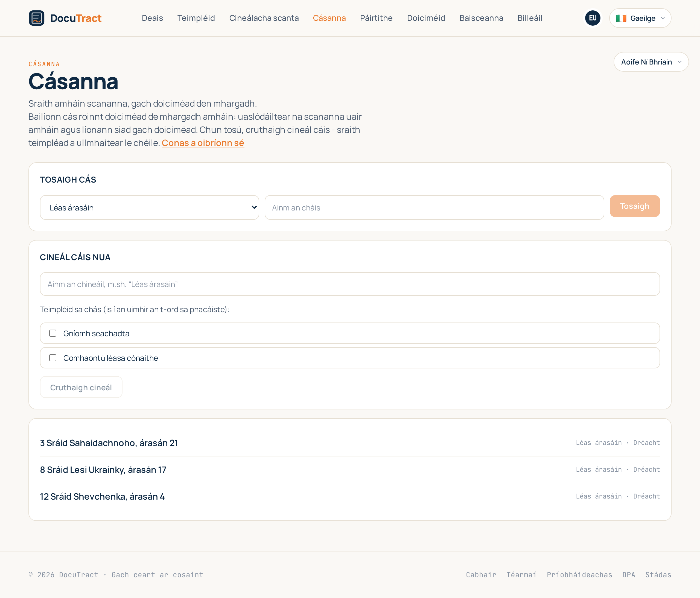
Task: Click the EU region badge
Action: [x=593, y=18]
